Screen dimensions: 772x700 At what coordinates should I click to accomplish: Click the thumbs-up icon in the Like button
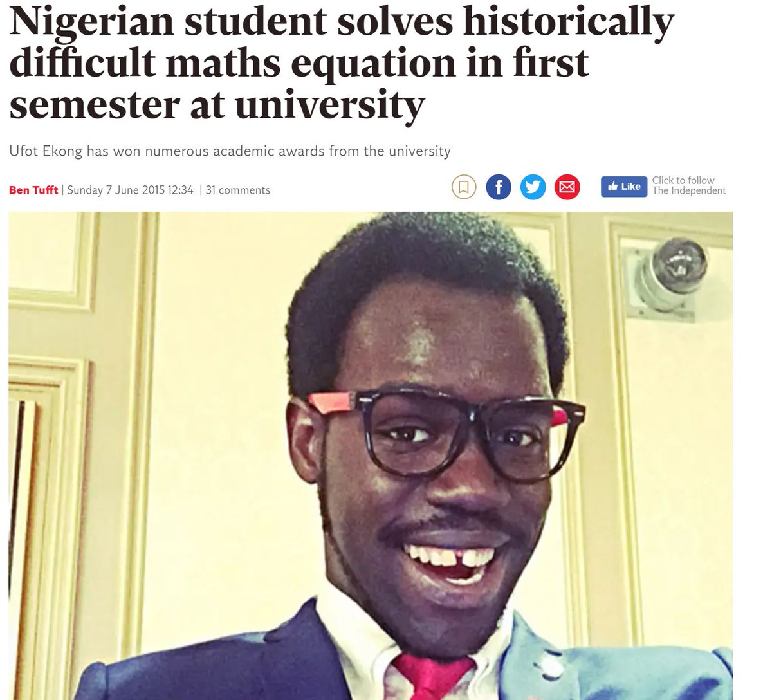click(612, 187)
